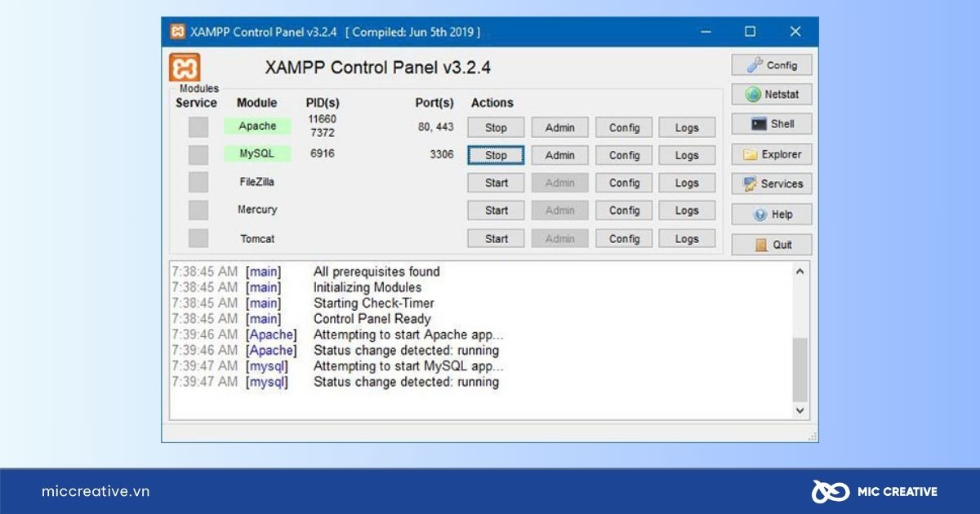Click the "Service" column header

coord(196,103)
